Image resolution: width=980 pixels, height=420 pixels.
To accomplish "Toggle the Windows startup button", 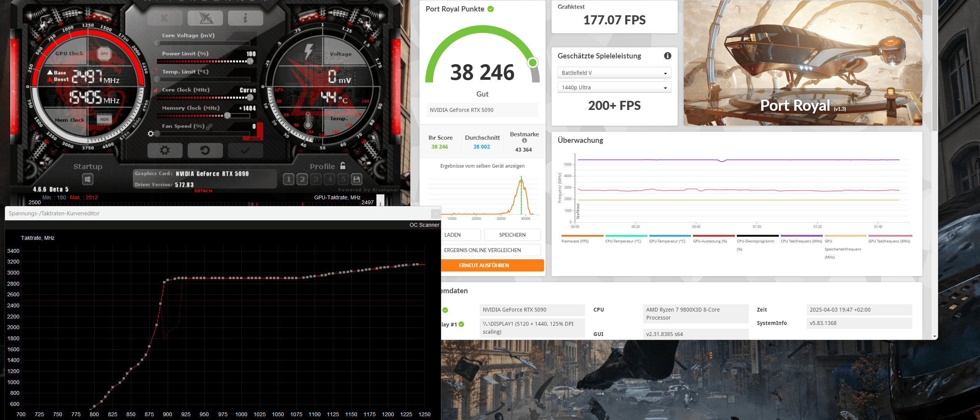I will click(x=87, y=179).
